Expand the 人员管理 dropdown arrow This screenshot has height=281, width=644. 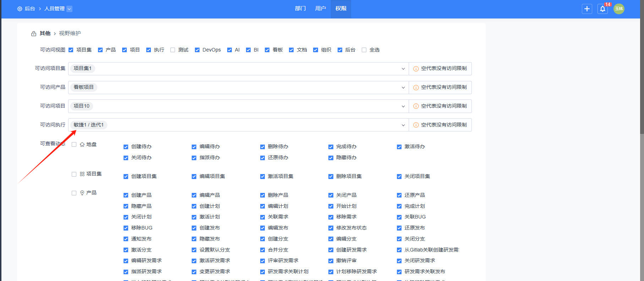[69, 9]
